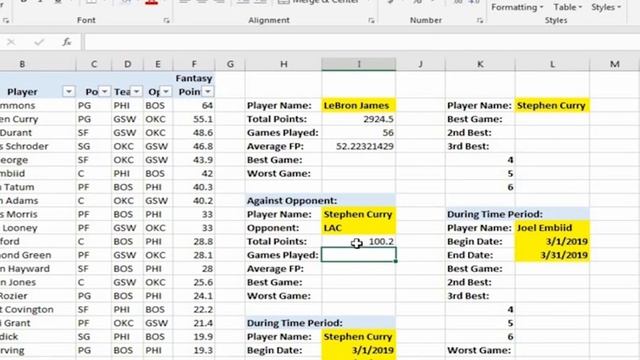Select the Games Played value 56
The width and height of the screenshot is (640, 360).
358,133
